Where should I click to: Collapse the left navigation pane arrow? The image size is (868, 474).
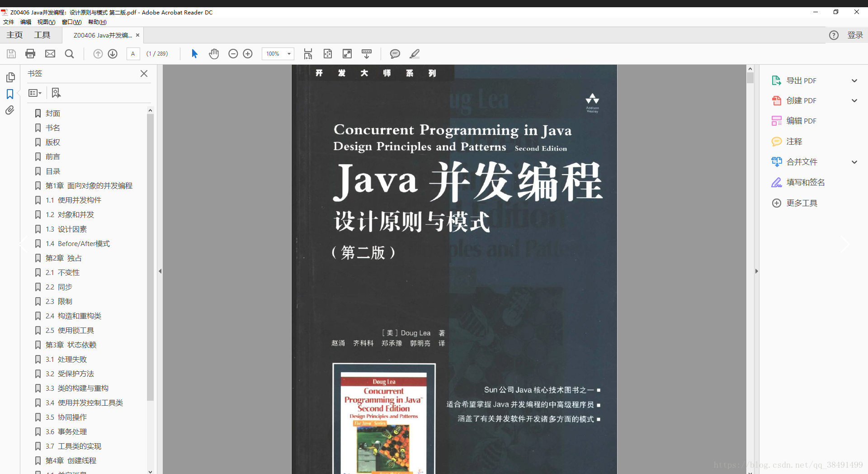point(160,271)
